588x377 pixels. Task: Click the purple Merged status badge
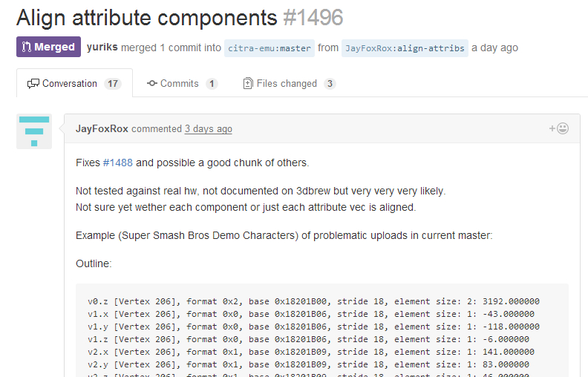click(x=48, y=47)
